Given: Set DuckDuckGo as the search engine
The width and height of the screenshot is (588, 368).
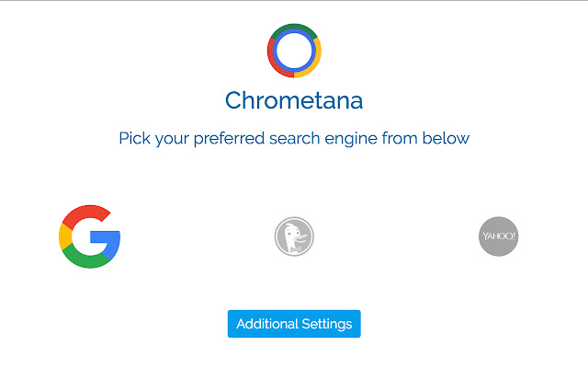Looking at the screenshot, I should pos(294,236).
